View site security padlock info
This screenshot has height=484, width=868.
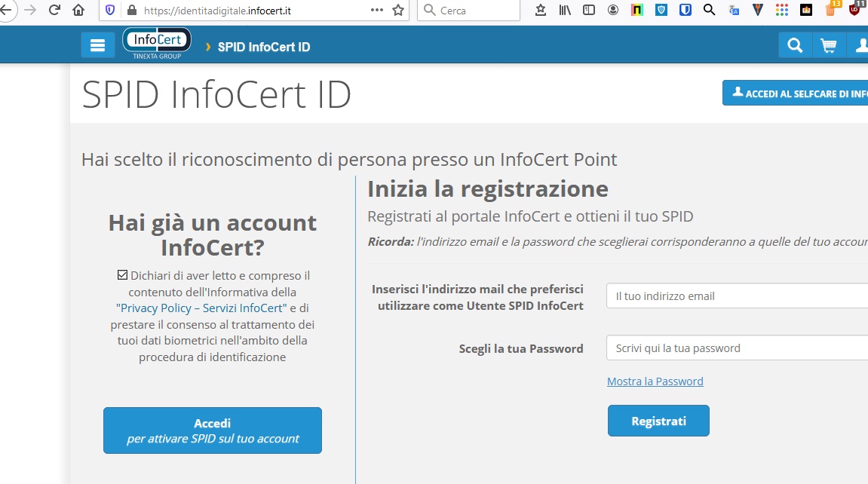pyautogui.click(x=132, y=10)
